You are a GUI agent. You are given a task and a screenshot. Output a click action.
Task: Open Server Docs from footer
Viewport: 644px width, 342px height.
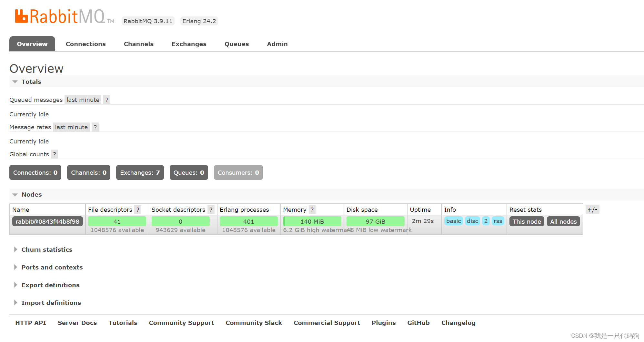77,323
